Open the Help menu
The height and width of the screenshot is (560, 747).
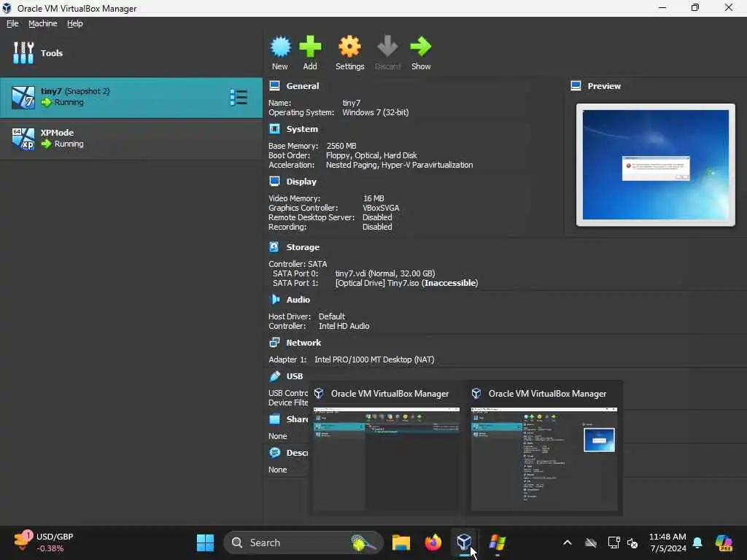75,23
